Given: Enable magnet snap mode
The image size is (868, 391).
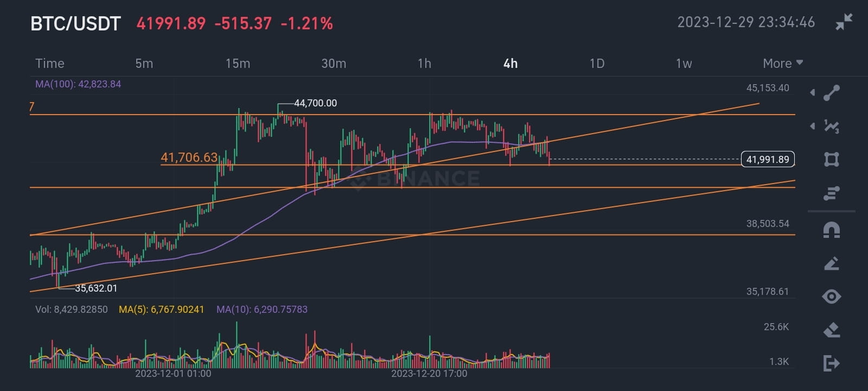Looking at the screenshot, I should 831,230.
